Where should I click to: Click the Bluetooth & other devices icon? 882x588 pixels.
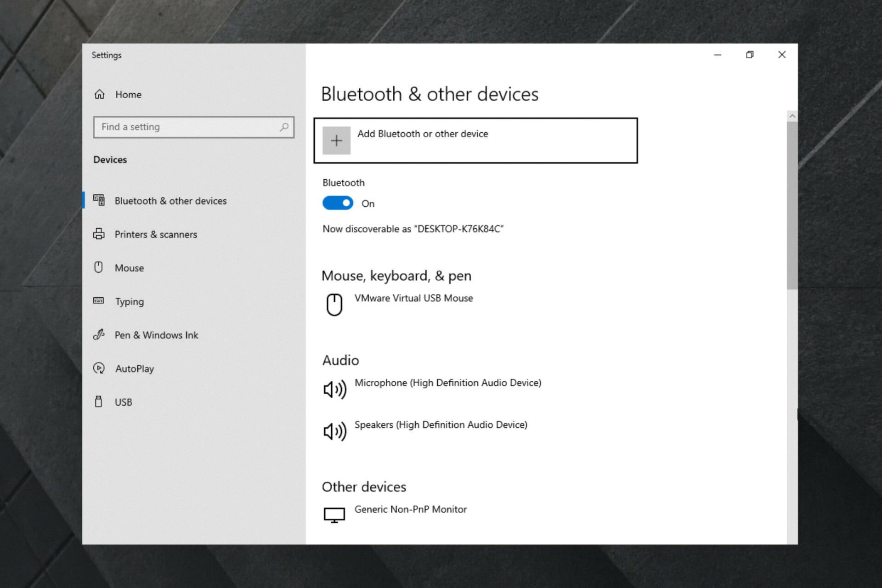(99, 200)
